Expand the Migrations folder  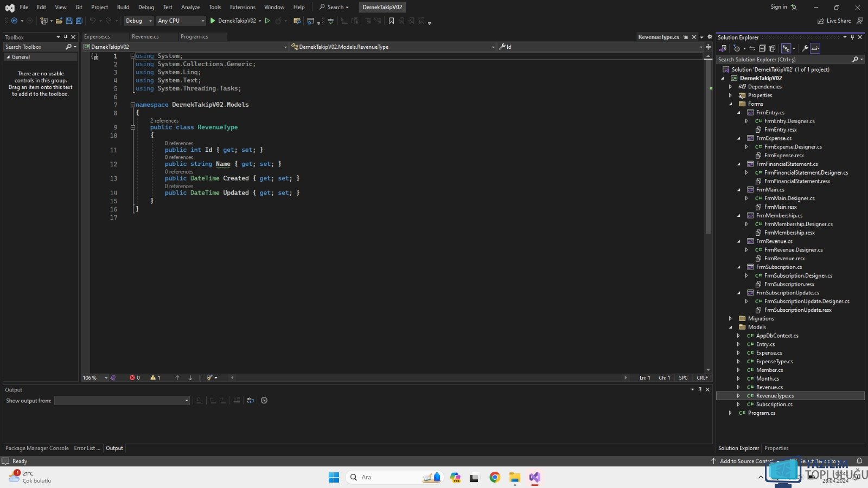tap(730, 318)
